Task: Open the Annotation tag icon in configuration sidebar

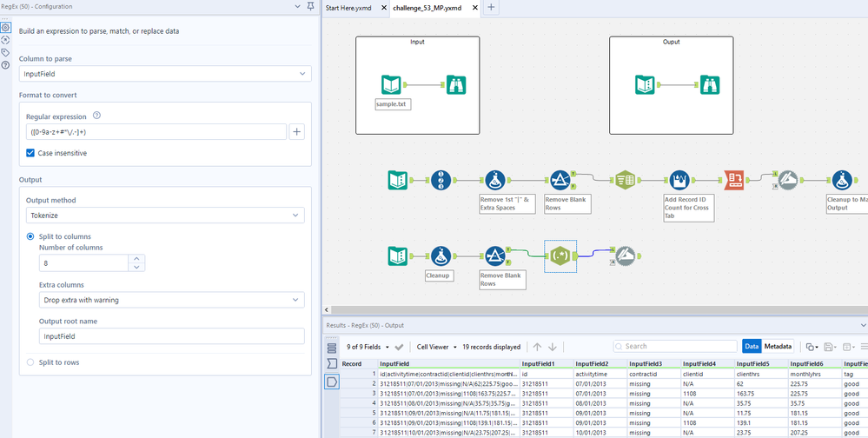Action: pyautogui.click(x=6, y=52)
